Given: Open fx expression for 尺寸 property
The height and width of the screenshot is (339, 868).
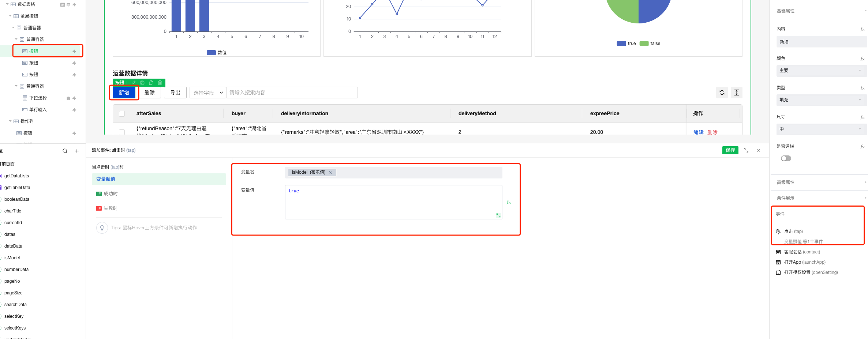Looking at the screenshot, I should [863, 117].
